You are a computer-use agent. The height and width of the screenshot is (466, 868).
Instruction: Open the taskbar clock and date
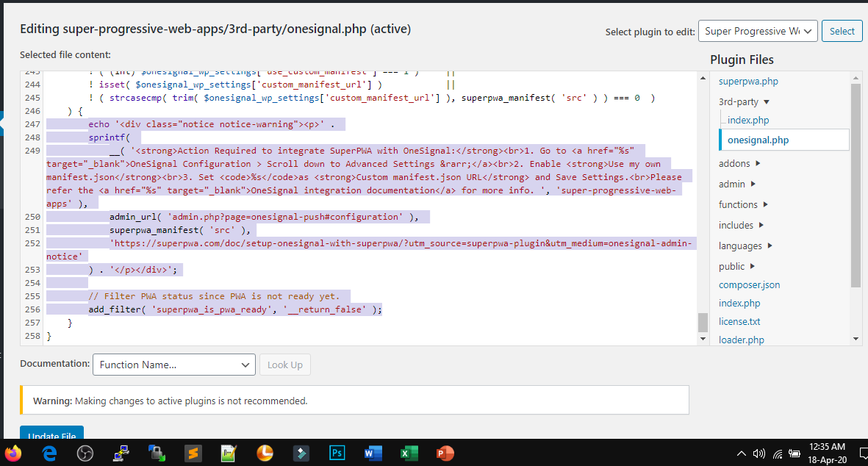coord(827,454)
